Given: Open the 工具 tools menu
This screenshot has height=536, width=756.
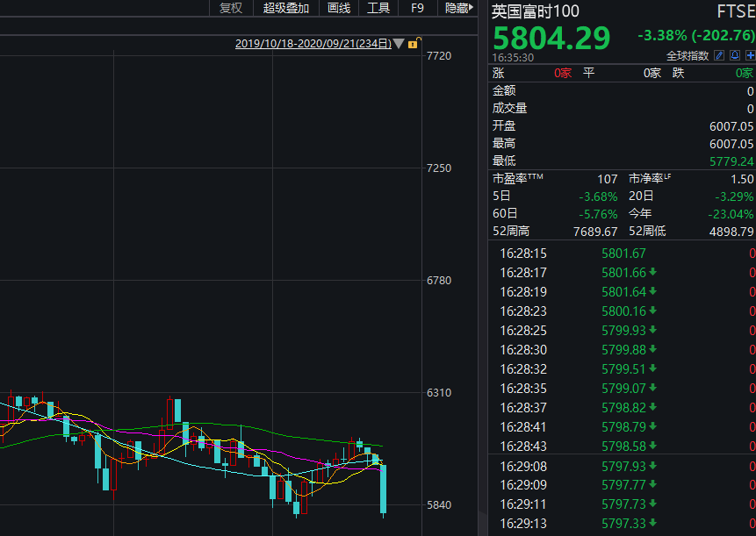Looking at the screenshot, I should point(378,8).
